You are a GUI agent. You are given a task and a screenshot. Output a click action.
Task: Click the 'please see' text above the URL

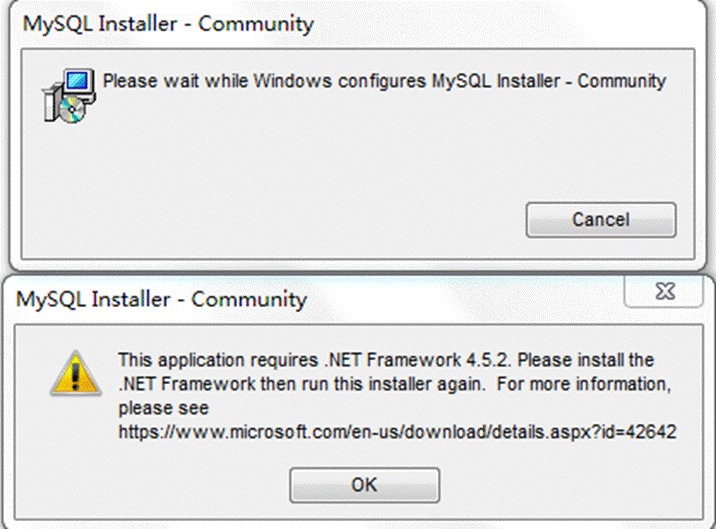(163, 408)
